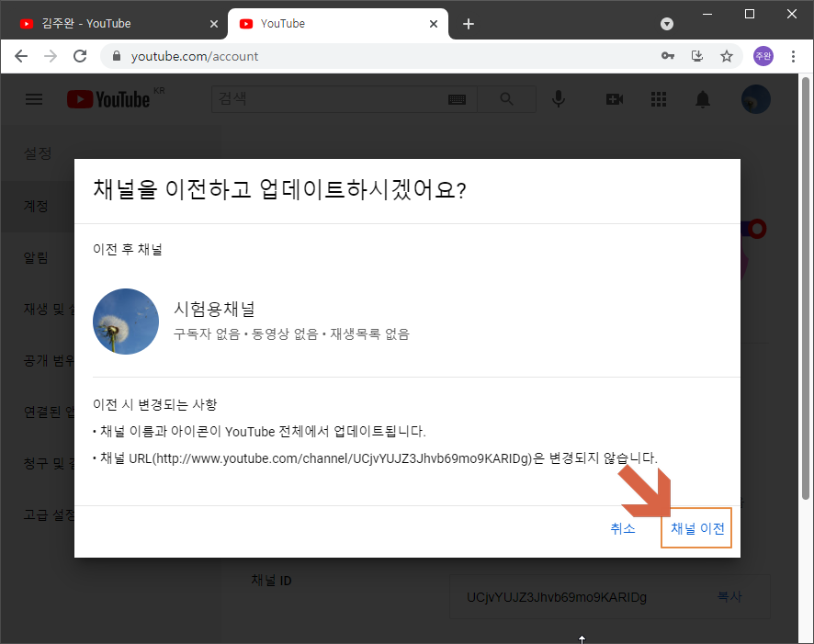
Task: Open the notifications bell
Action: (703, 99)
